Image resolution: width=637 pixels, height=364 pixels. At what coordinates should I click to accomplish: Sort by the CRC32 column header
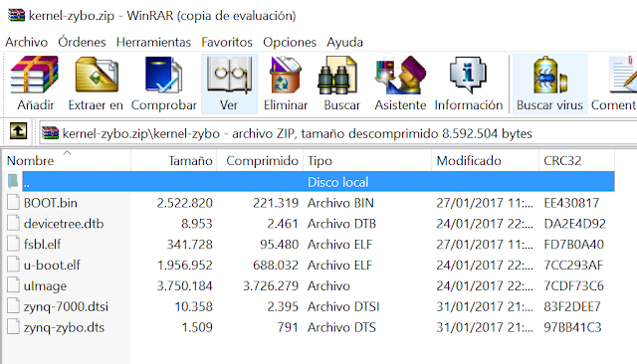(577, 161)
